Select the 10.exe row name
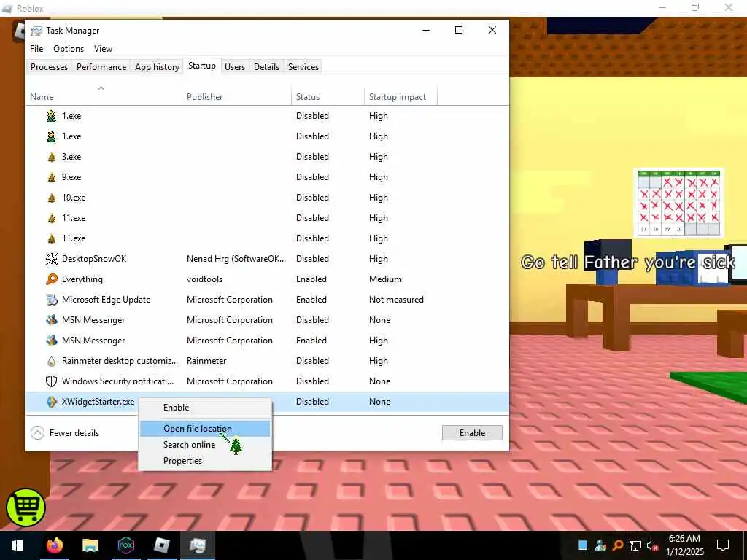Screen dimensions: 747x560 pyautogui.click(x=74, y=198)
